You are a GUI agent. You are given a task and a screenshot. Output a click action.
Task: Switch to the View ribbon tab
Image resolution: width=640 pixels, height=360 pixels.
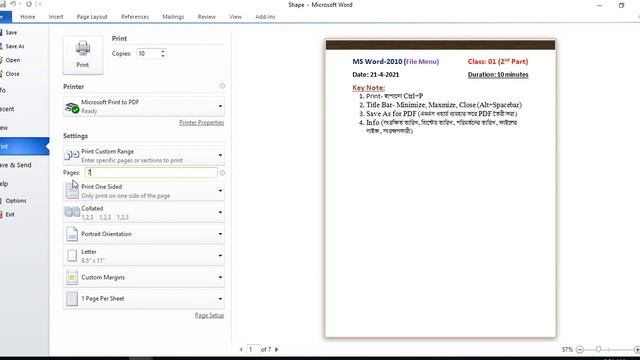(236, 17)
